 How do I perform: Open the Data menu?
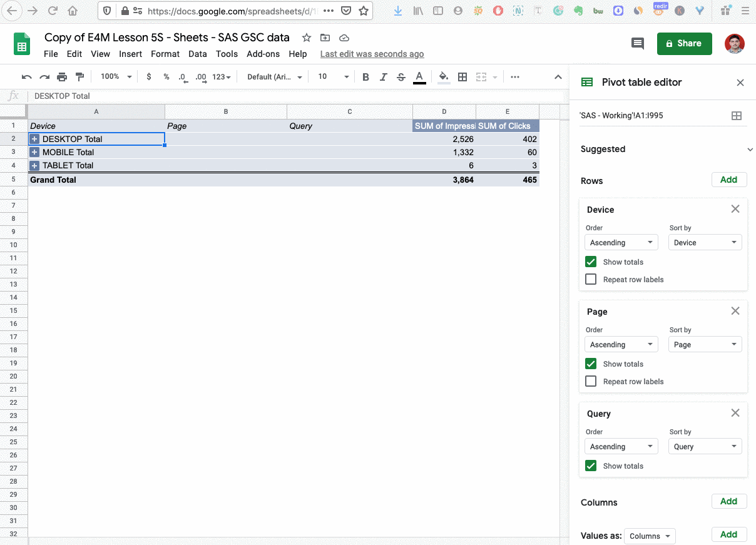click(198, 54)
